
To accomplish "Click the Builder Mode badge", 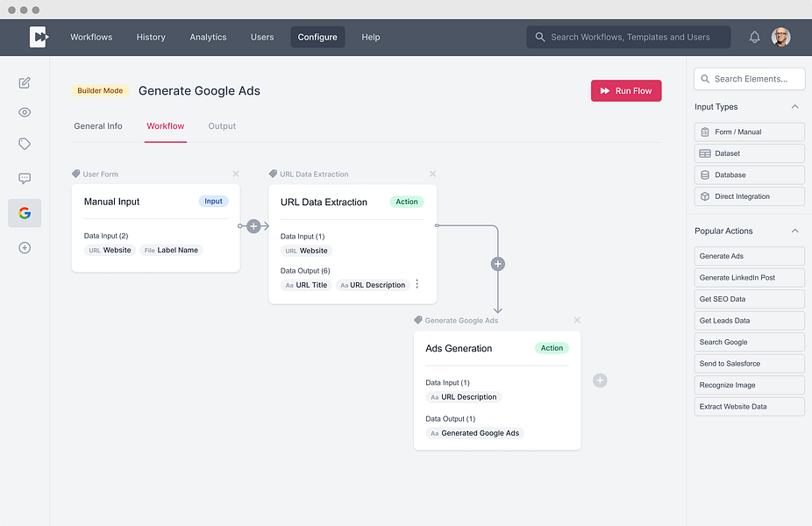I will [x=100, y=90].
